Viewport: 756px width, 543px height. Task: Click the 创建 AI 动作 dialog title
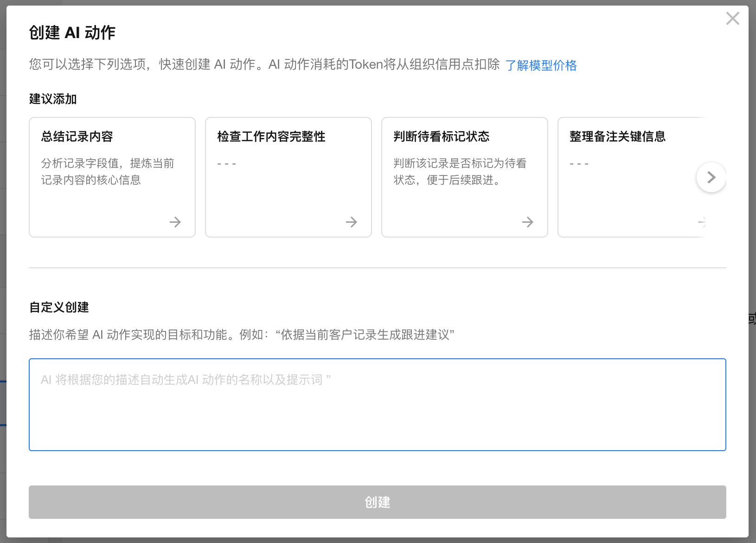coord(72,32)
